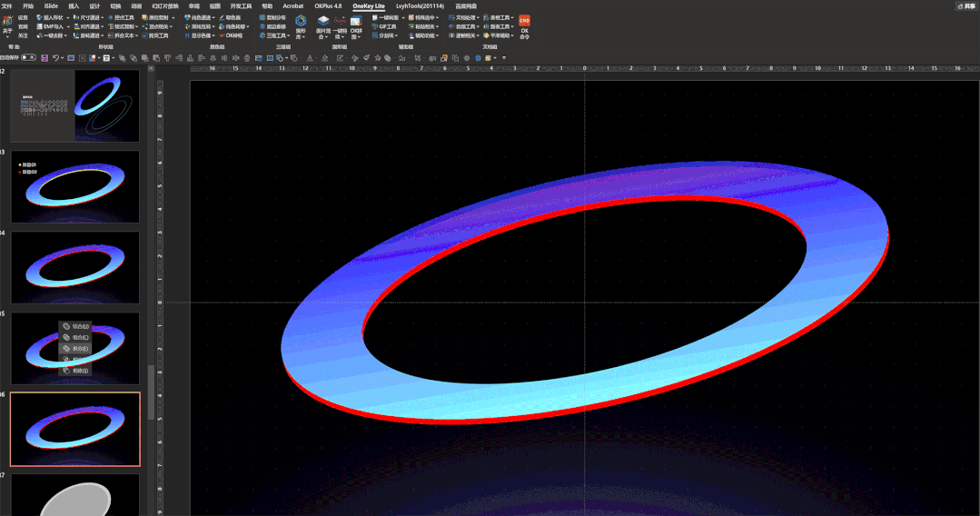Image resolution: width=980 pixels, height=516 pixels.
Task: Switch to the Acrobat ribbon tab
Action: pos(292,5)
